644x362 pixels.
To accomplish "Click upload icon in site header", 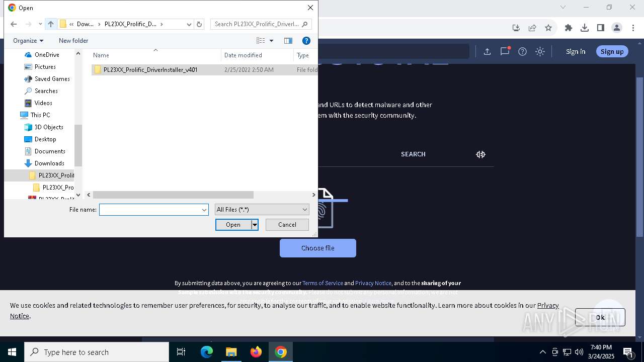I will [487, 51].
